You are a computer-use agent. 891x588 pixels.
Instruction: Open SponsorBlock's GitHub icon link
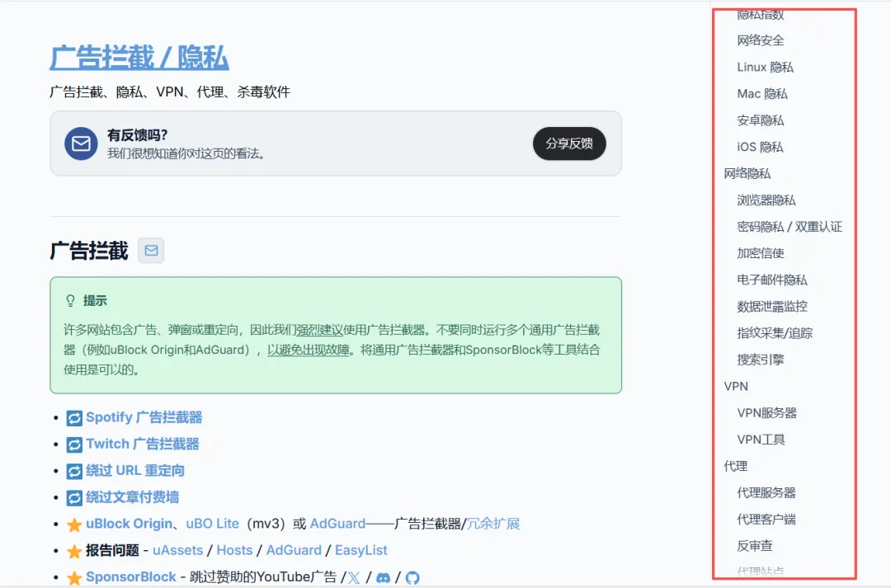(412, 578)
